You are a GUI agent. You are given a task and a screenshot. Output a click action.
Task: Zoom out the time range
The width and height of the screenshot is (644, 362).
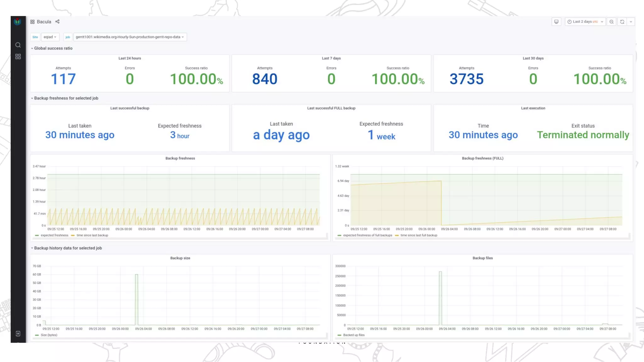611,22
